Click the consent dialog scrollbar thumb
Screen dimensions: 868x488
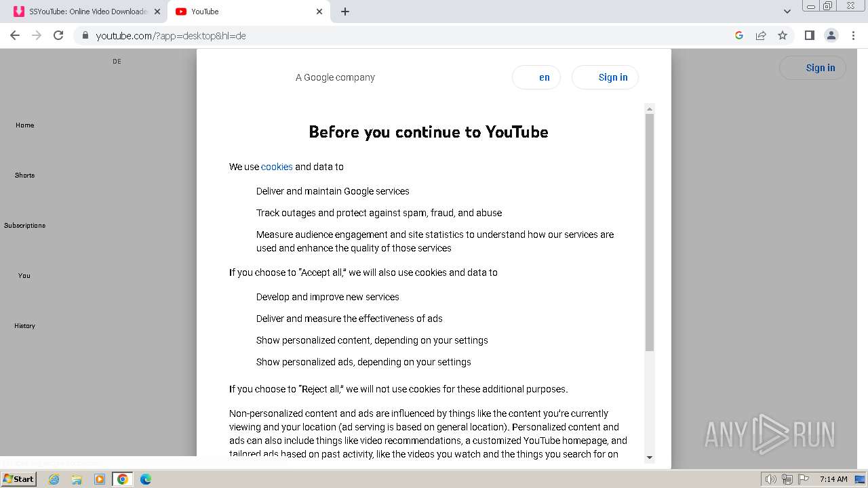(650, 232)
